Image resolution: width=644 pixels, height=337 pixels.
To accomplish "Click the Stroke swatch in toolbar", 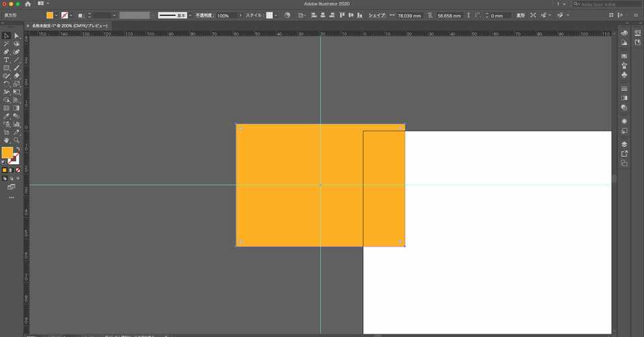I will (14, 159).
